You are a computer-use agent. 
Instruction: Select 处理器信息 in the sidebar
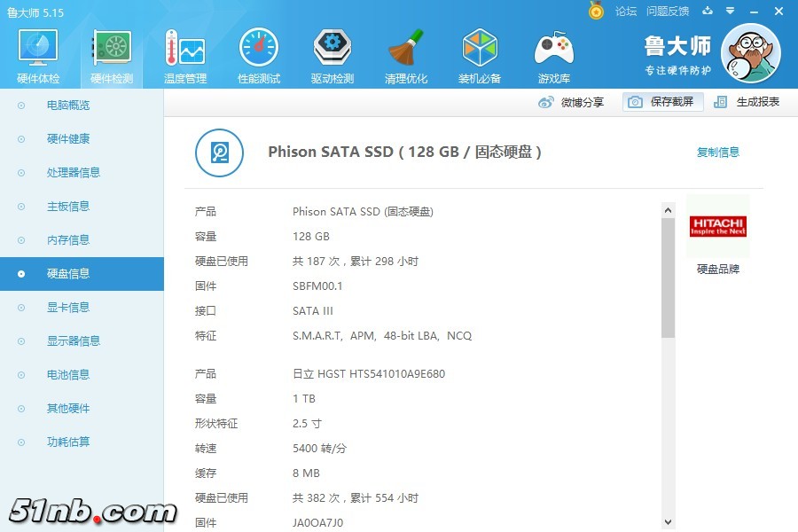coord(73,173)
